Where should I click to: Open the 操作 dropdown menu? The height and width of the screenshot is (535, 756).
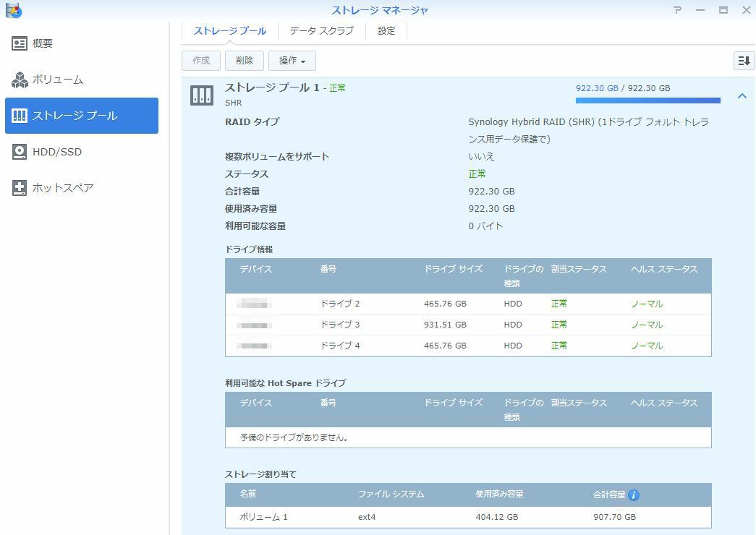pos(292,61)
